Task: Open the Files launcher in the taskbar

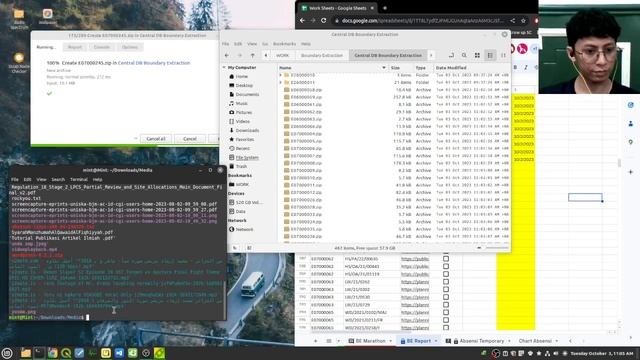Action: coord(26,353)
